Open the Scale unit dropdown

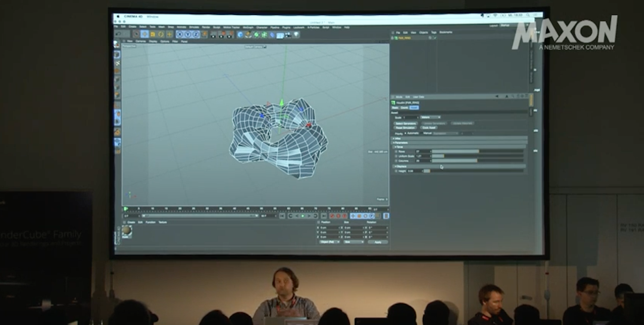pyautogui.click(x=430, y=118)
